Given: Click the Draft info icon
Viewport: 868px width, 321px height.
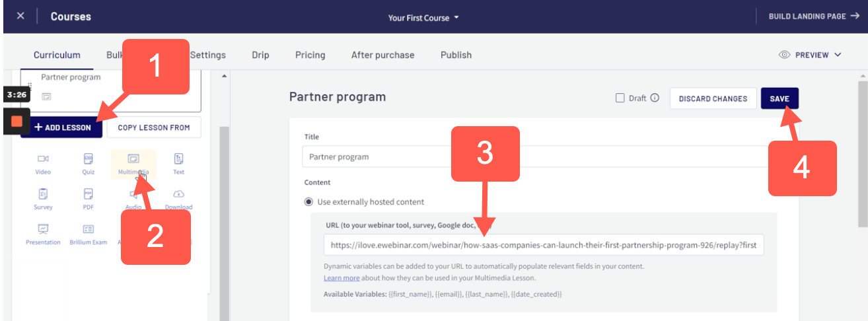Looking at the screenshot, I should pyautogui.click(x=655, y=98).
